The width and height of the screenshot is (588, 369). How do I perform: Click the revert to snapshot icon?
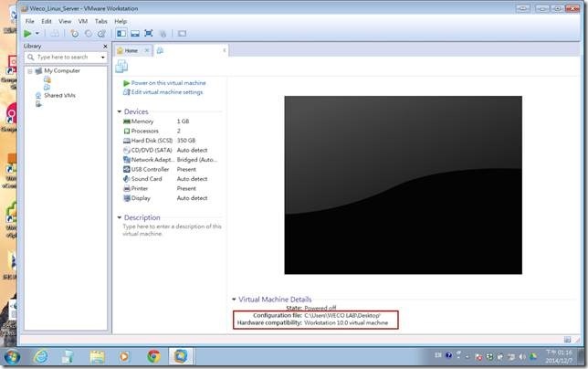pos(89,34)
